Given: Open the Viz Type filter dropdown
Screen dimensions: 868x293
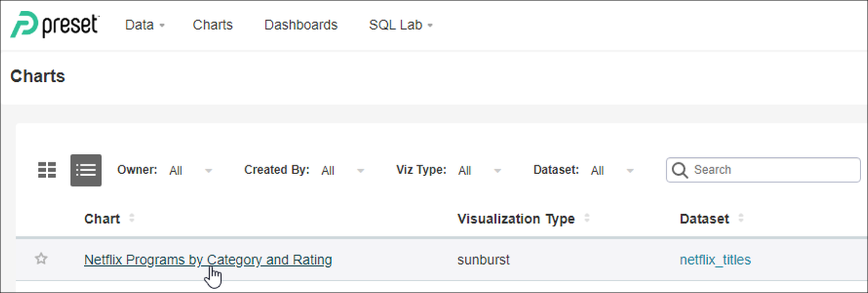Looking at the screenshot, I should pyautogui.click(x=479, y=170).
